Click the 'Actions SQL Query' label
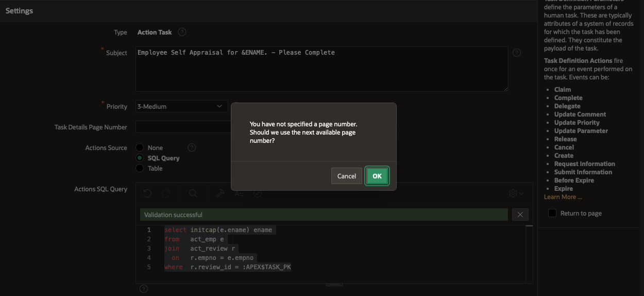The width and height of the screenshot is (644, 296). [x=100, y=189]
